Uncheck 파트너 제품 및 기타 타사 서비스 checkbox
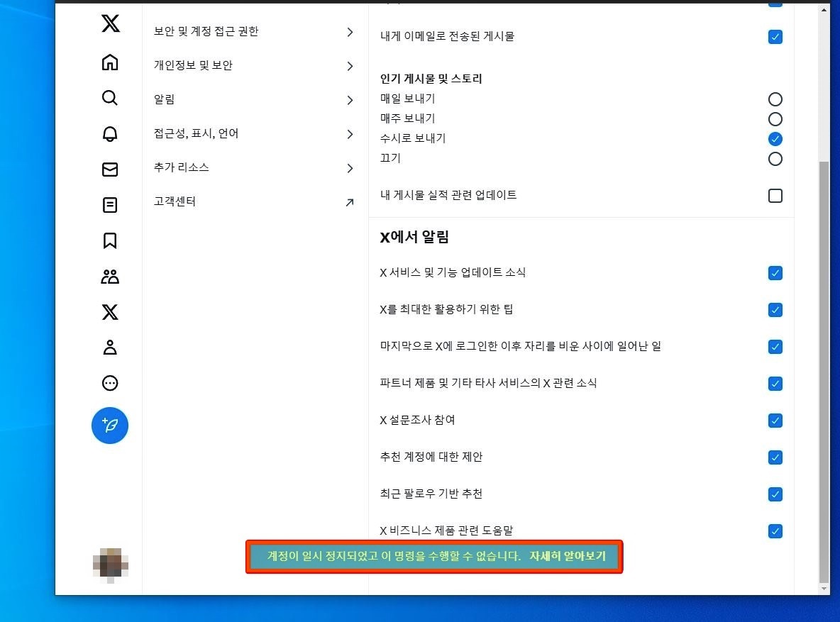 click(x=775, y=384)
